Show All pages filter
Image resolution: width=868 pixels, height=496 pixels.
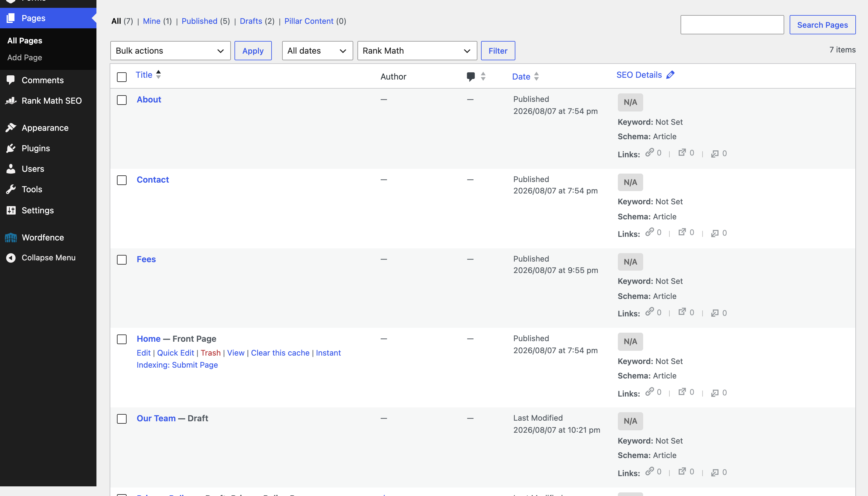point(116,21)
